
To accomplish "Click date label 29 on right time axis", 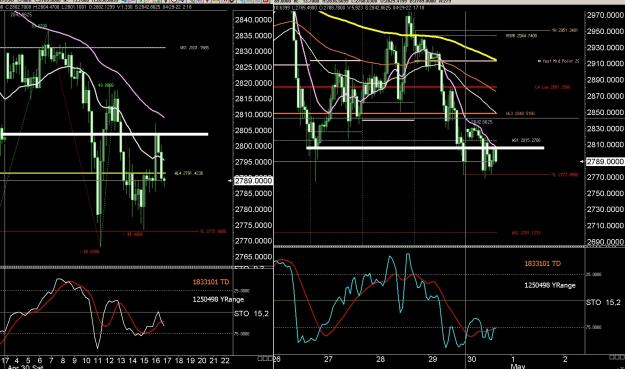I will pos(432,359).
